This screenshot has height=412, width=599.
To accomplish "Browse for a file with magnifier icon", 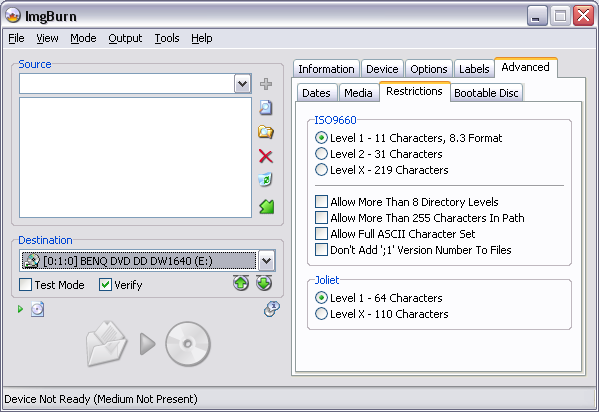I will (266, 107).
